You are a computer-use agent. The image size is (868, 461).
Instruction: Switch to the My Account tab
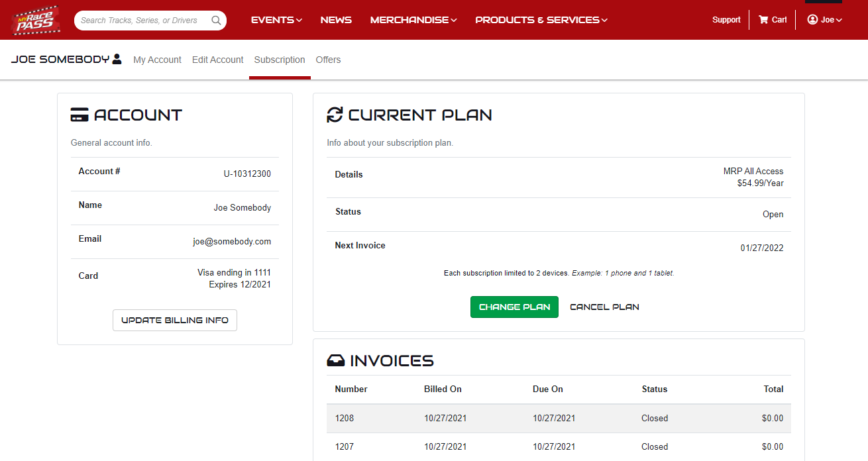pos(157,60)
